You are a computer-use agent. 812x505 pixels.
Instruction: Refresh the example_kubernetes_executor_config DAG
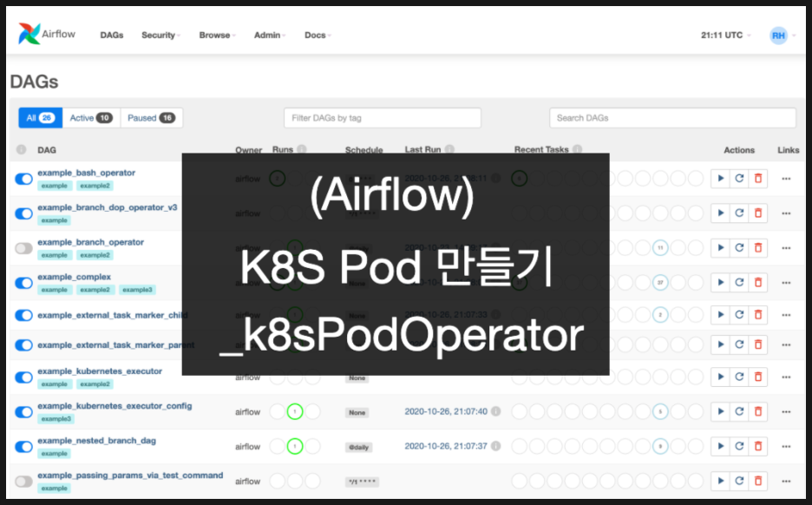click(x=739, y=412)
